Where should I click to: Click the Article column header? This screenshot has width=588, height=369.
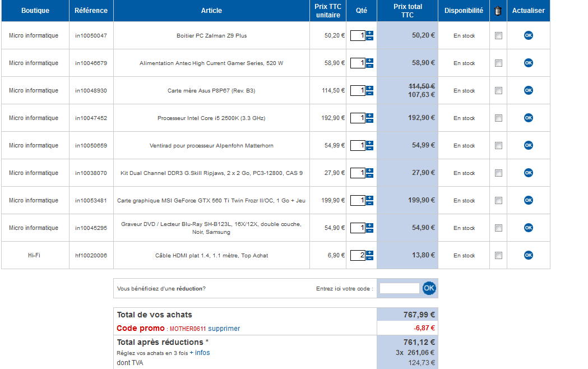tap(211, 11)
